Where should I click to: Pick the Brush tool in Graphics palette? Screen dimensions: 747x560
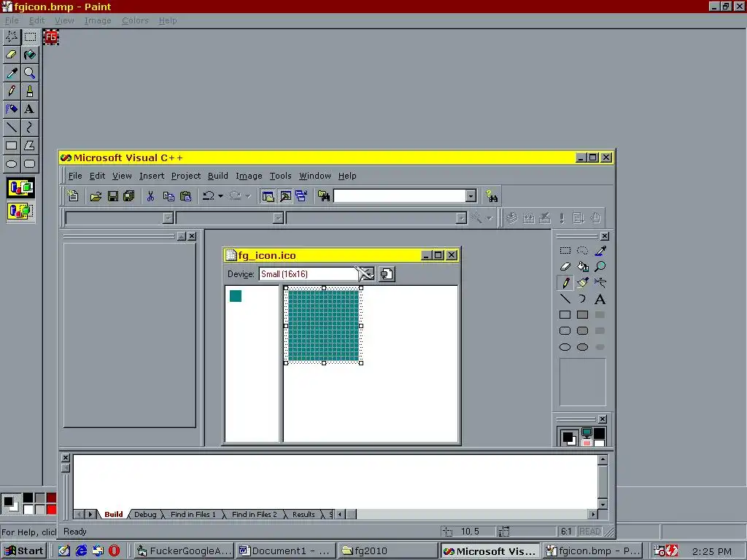point(582,283)
